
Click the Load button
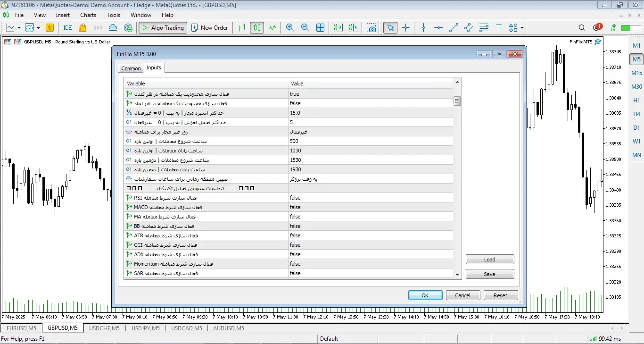[x=490, y=260]
